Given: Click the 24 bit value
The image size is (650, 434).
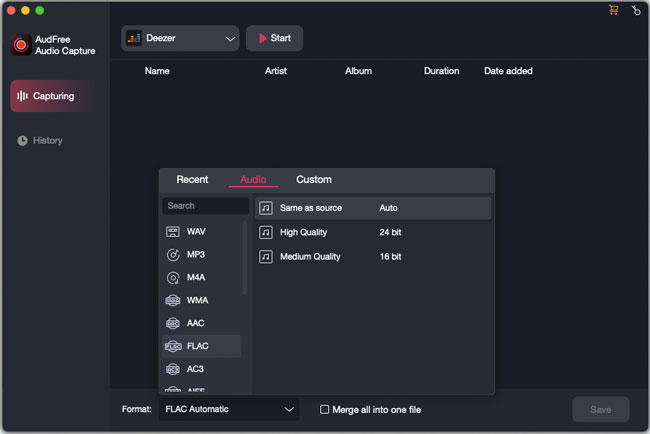Looking at the screenshot, I should pyautogui.click(x=390, y=232).
